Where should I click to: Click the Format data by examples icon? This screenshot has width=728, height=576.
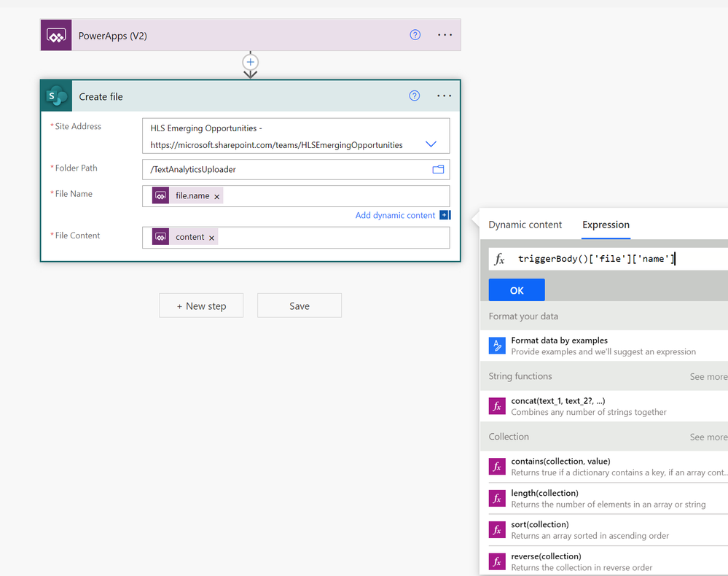pyautogui.click(x=497, y=346)
